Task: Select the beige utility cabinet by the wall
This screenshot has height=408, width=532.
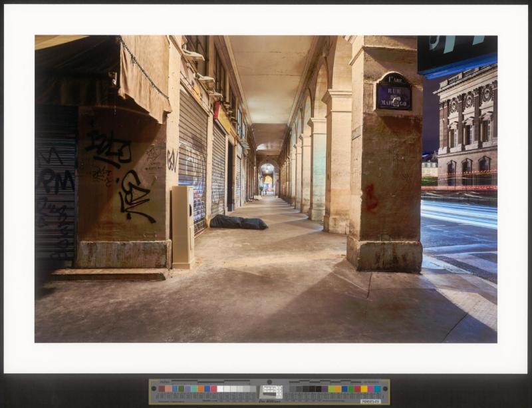Action: pos(183,226)
